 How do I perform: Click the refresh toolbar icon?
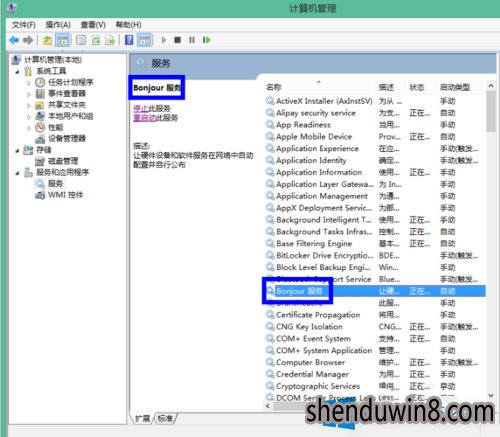click(x=96, y=40)
